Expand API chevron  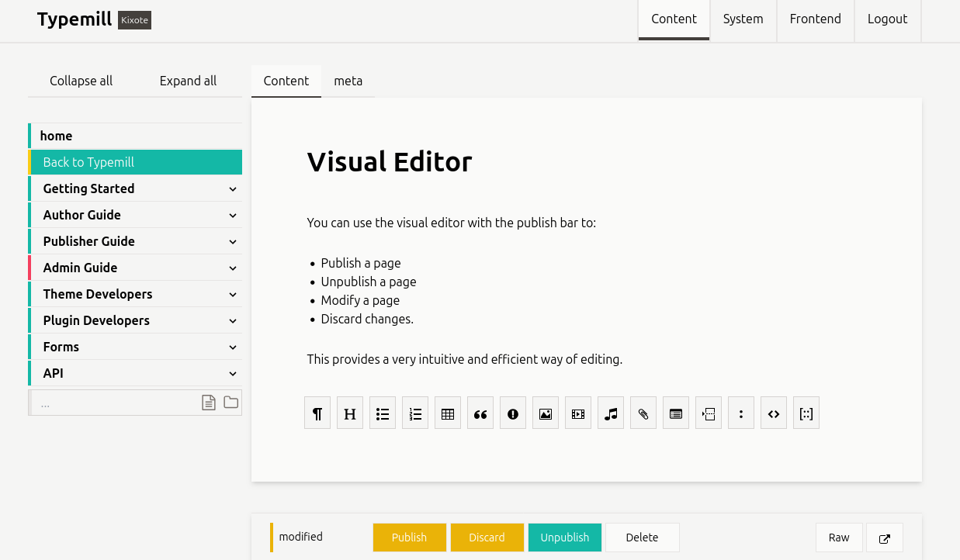(x=233, y=373)
